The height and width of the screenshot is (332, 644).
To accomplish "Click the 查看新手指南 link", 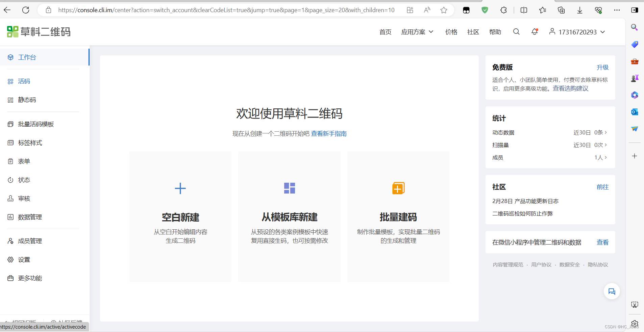I will (329, 134).
